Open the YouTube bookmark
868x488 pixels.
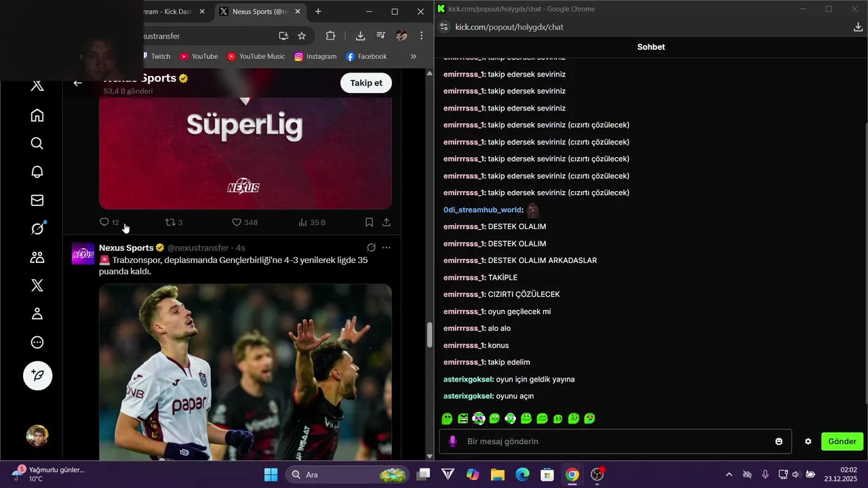coord(199,56)
